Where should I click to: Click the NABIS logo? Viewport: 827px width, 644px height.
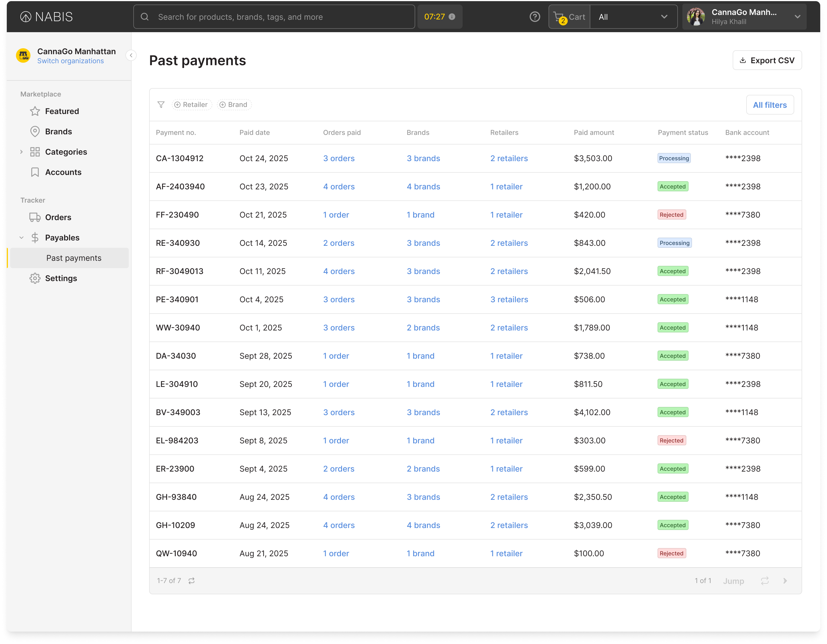pos(46,17)
